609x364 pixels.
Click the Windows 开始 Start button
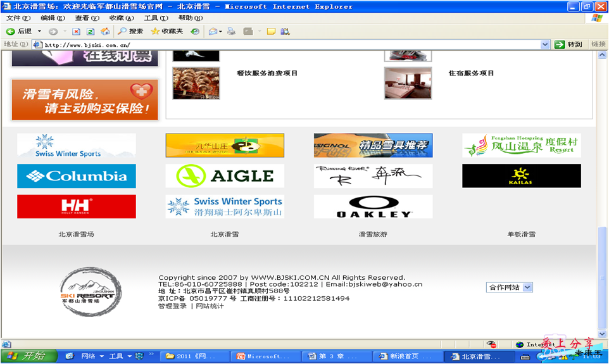pyautogui.click(x=29, y=356)
